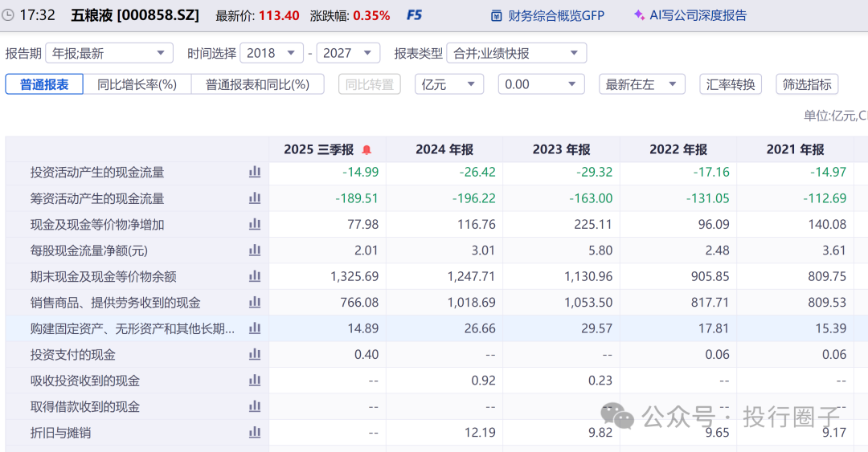Viewport: 868px width, 452px height.
Task: Click the 筛选指标 button
Action: click(807, 84)
